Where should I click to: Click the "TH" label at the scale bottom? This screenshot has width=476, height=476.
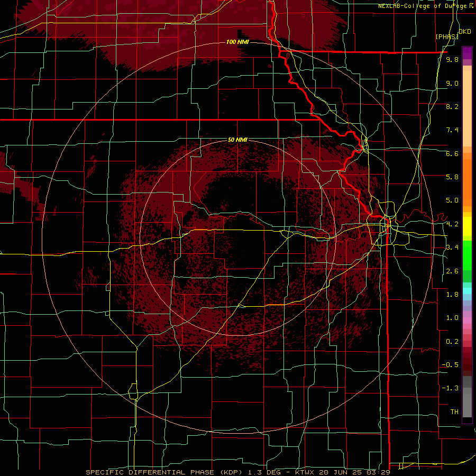click(454, 412)
